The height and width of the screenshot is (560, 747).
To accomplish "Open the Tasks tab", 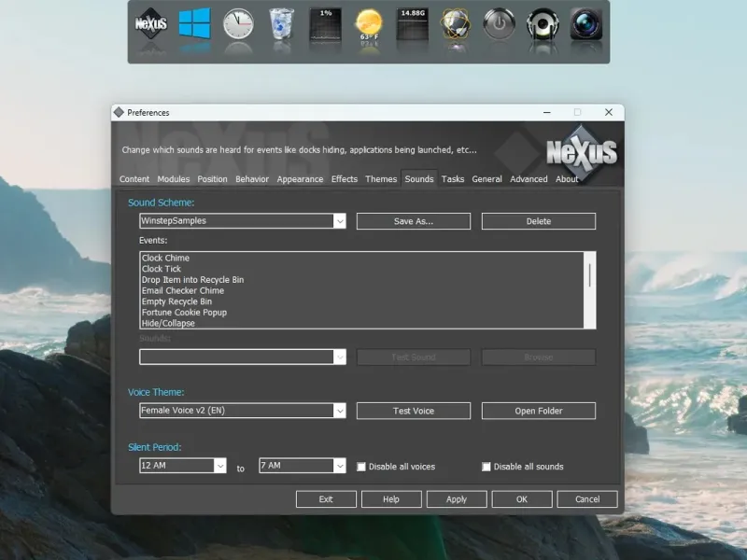I will pyautogui.click(x=453, y=179).
